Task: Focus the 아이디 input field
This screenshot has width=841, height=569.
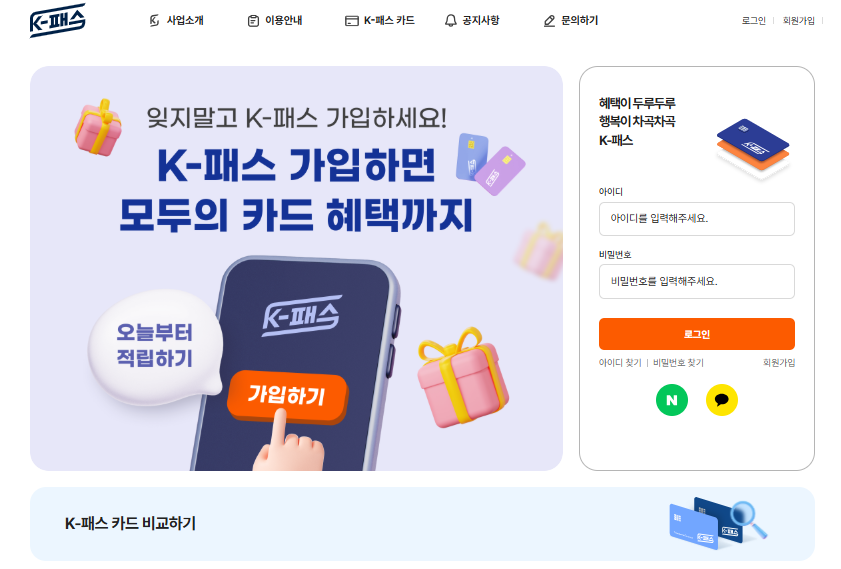Action: 696,219
